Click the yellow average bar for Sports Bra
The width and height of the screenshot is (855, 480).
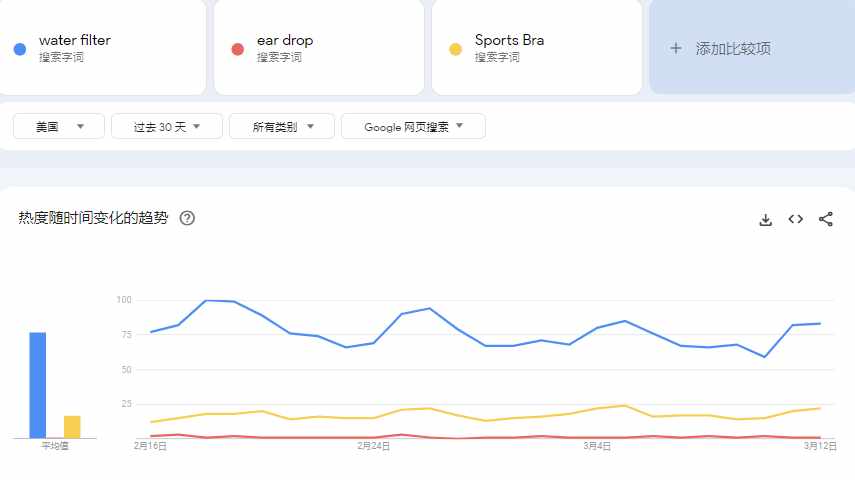pos(72,427)
